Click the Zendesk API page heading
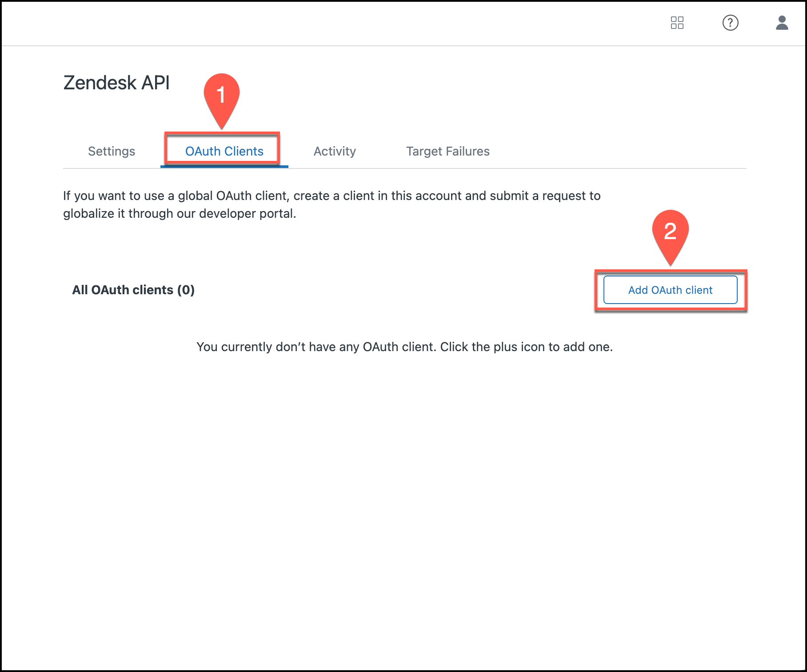Viewport: 807px width, 672px height. 117,83
